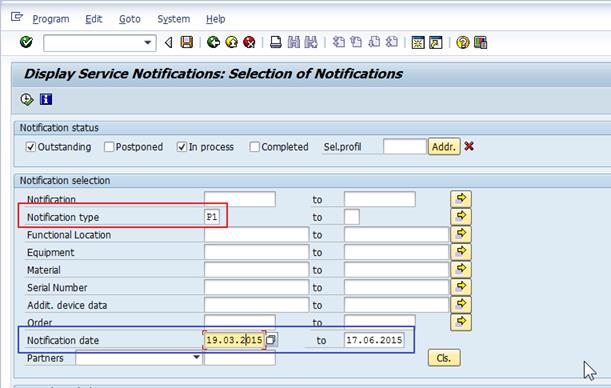Click the Cls. button
Viewport: 611px width, 388px height.
tap(444, 358)
